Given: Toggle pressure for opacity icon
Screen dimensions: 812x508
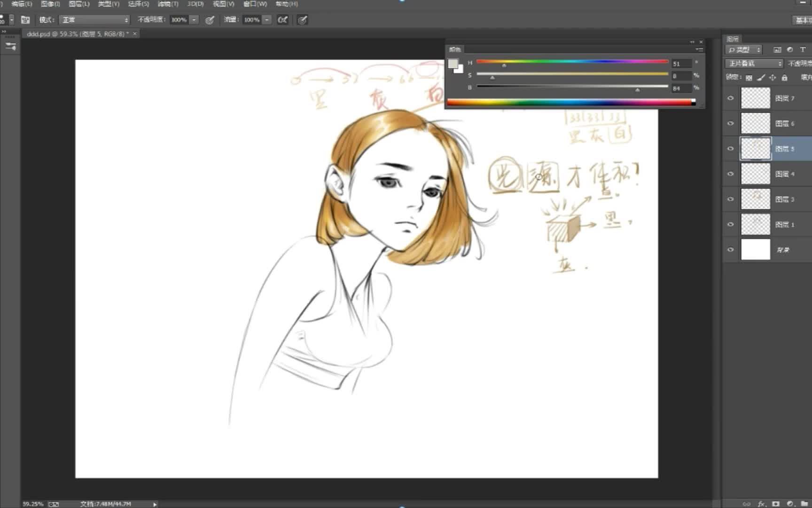Looking at the screenshot, I should [x=210, y=20].
